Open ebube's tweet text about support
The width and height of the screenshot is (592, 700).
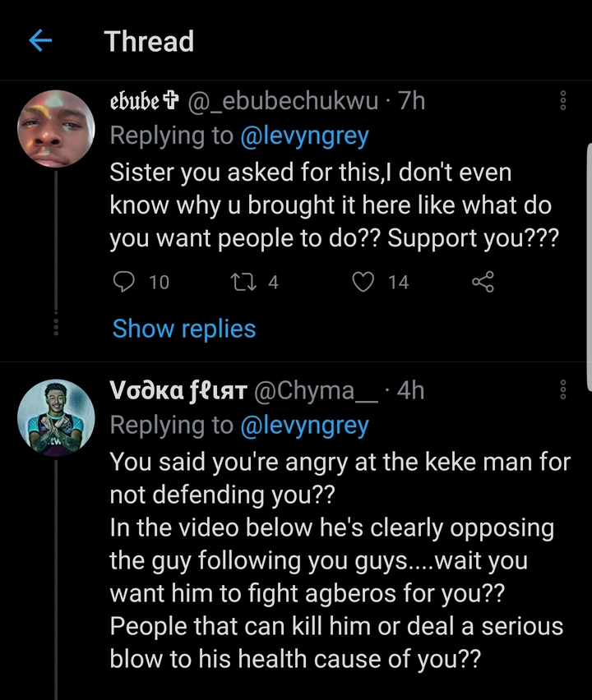333,205
